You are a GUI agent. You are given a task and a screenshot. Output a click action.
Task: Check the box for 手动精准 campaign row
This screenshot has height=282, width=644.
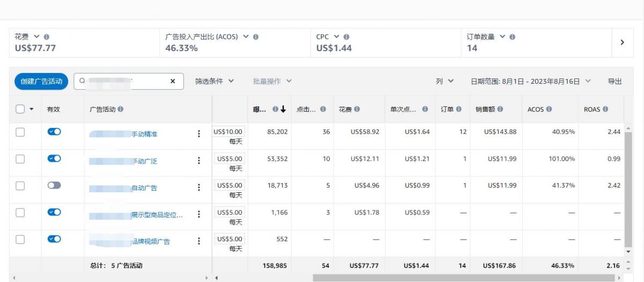click(21, 132)
